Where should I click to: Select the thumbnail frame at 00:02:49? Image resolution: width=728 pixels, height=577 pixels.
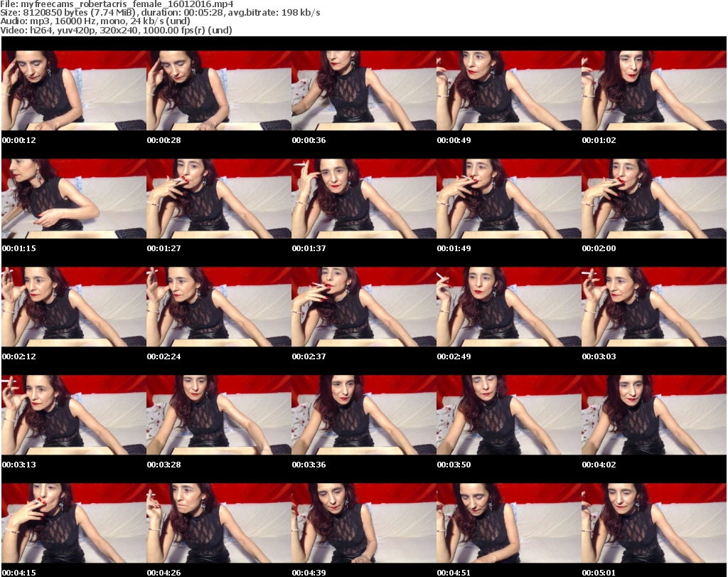[x=509, y=307]
